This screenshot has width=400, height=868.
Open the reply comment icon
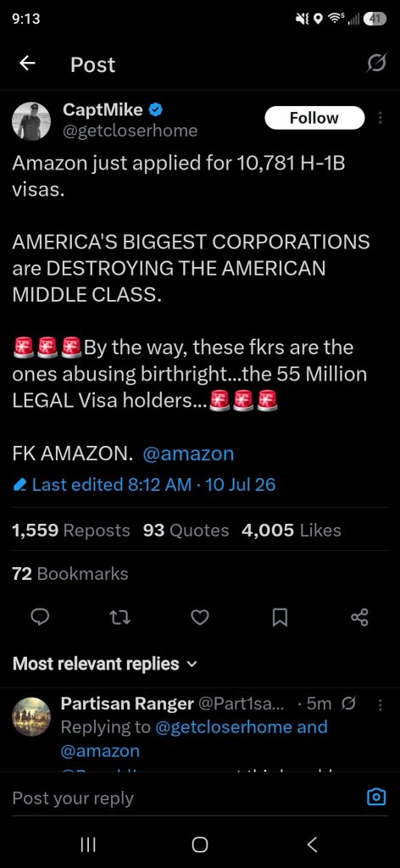[39, 617]
